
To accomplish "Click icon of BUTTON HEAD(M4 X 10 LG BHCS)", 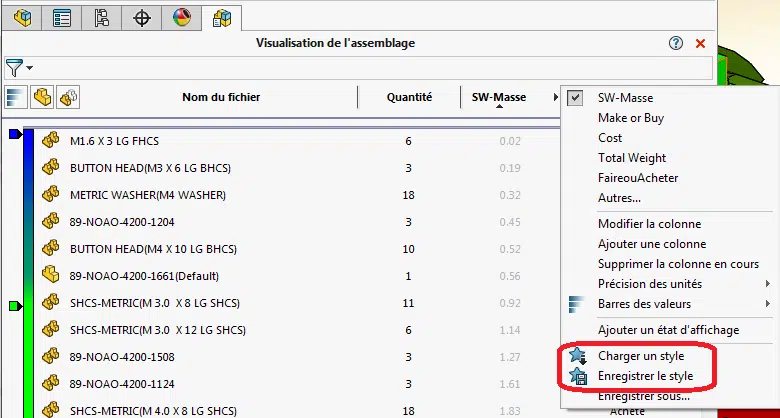I will point(50,248).
